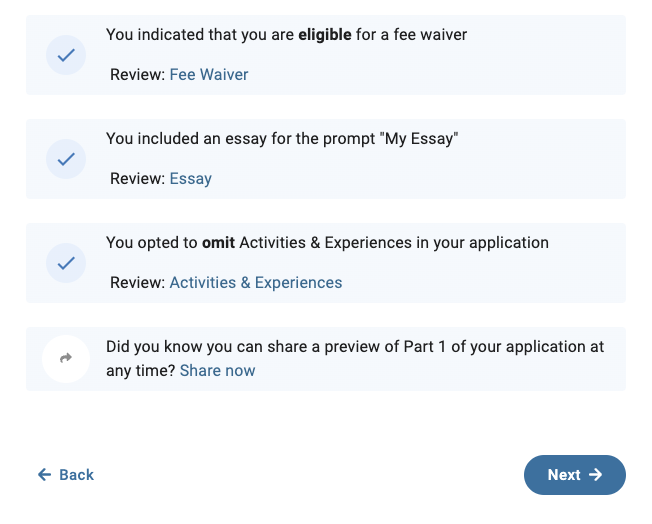Click the checkmark icon beside omit Activities message
The height and width of the screenshot is (524, 652).
(x=66, y=263)
